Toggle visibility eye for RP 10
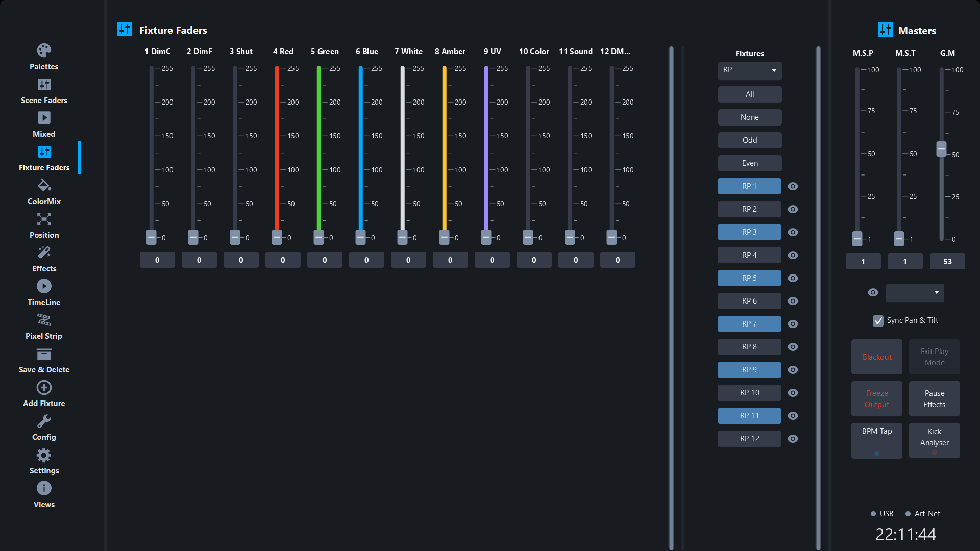The height and width of the screenshot is (551, 980). pyautogui.click(x=793, y=393)
